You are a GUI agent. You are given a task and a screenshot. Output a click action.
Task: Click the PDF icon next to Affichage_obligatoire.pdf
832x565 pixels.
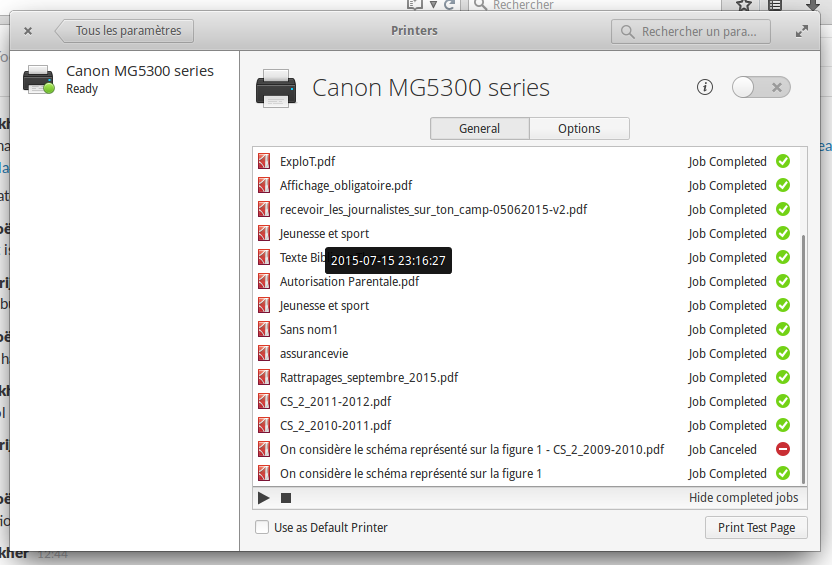click(x=264, y=185)
